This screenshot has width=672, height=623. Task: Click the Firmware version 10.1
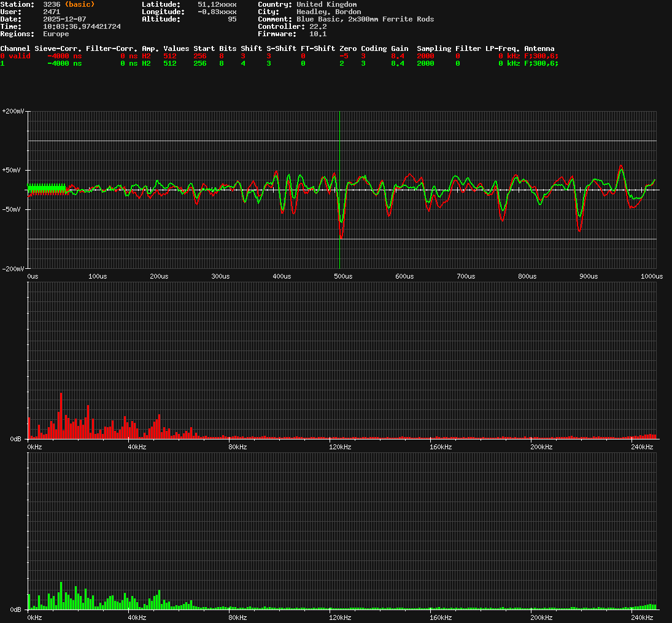(317, 34)
